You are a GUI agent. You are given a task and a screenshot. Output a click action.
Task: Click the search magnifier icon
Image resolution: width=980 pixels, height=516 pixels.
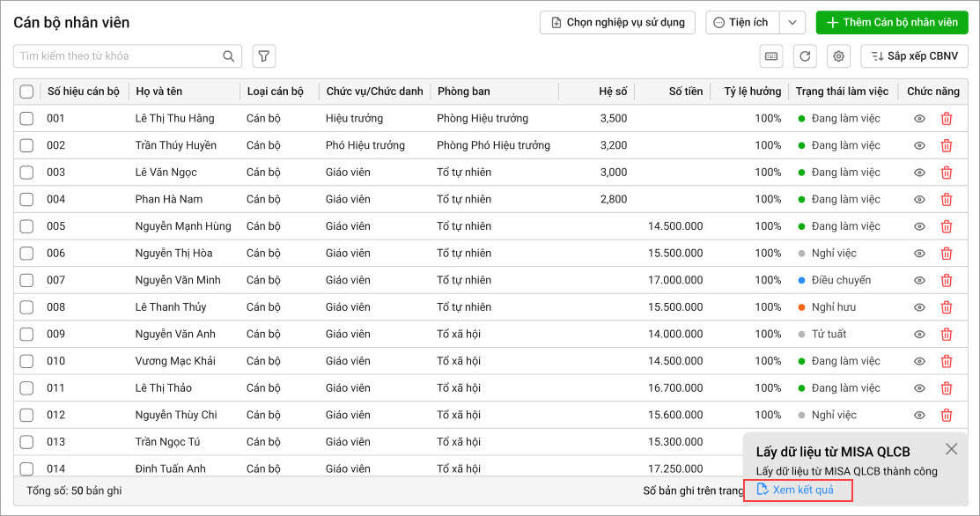click(229, 56)
